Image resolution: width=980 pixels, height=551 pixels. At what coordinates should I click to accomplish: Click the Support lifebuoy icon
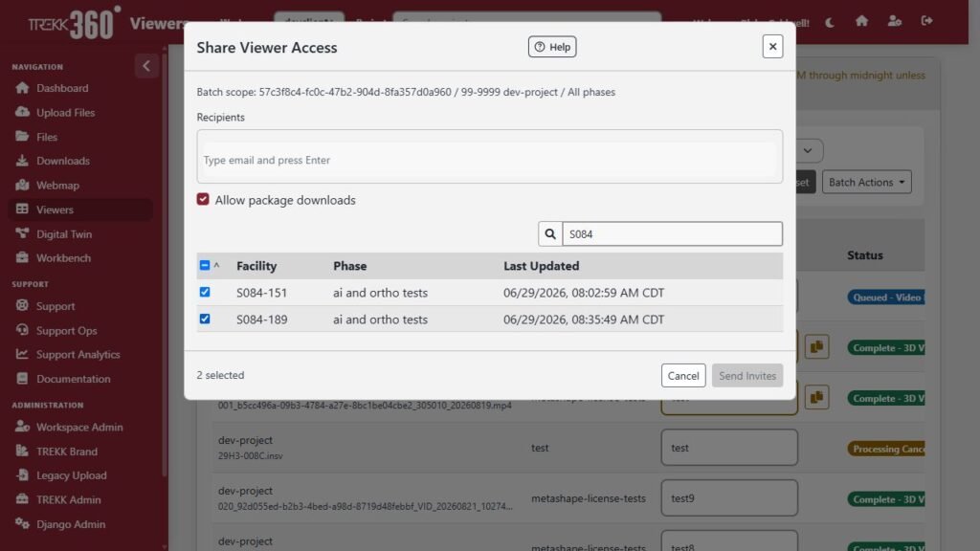click(23, 305)
